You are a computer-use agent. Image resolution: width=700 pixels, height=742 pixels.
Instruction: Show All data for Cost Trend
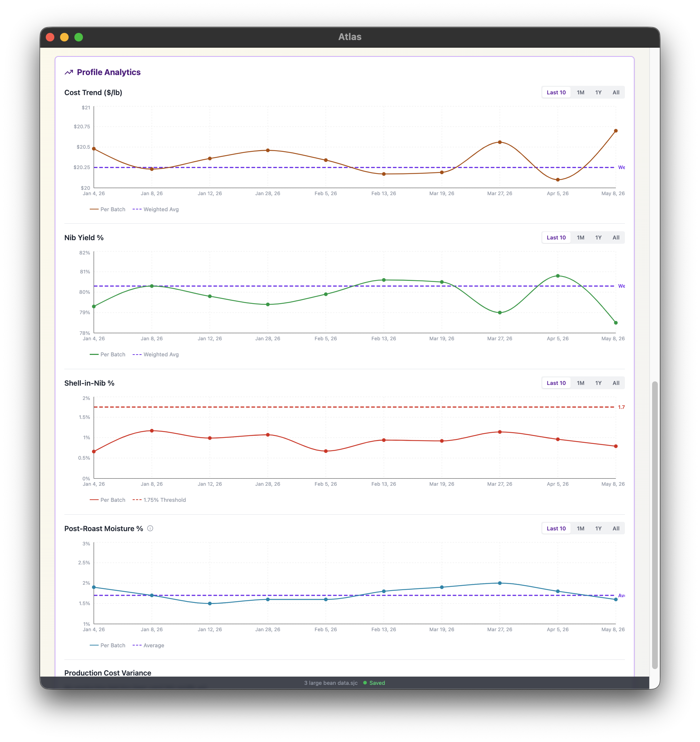pos(616,93)
